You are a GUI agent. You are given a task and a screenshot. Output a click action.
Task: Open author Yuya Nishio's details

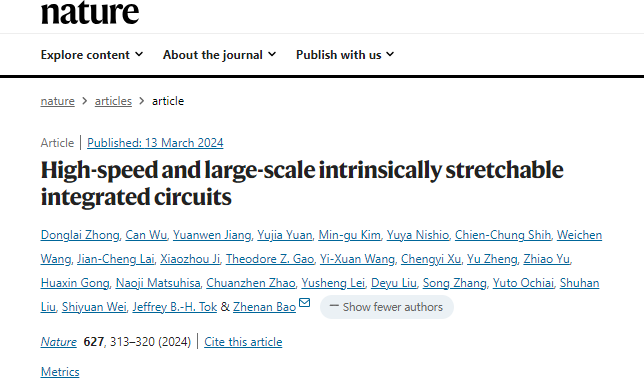[418, 235]
